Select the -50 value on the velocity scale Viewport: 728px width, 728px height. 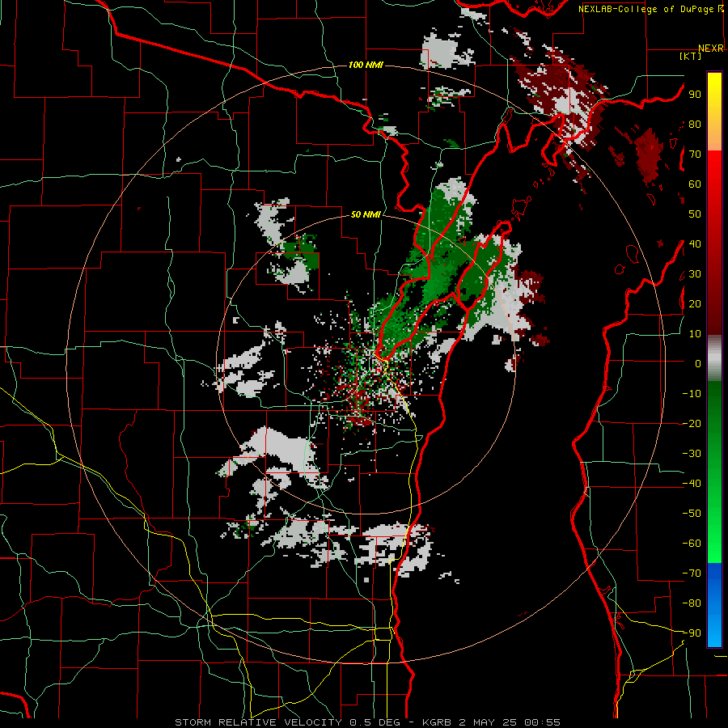tap(692, 514)
